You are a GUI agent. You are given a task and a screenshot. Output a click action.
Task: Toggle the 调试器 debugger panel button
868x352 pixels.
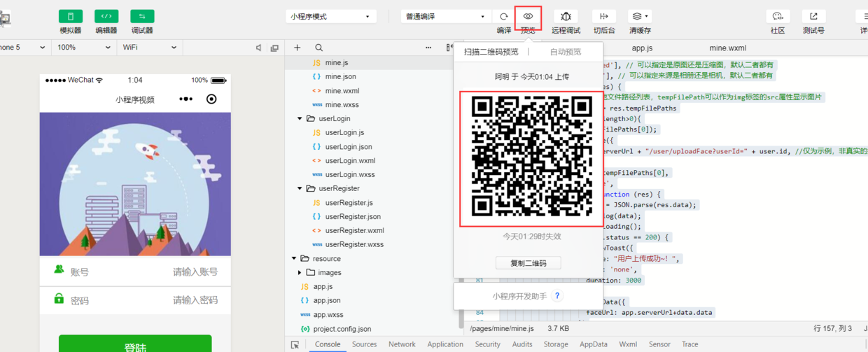(142, 16)
